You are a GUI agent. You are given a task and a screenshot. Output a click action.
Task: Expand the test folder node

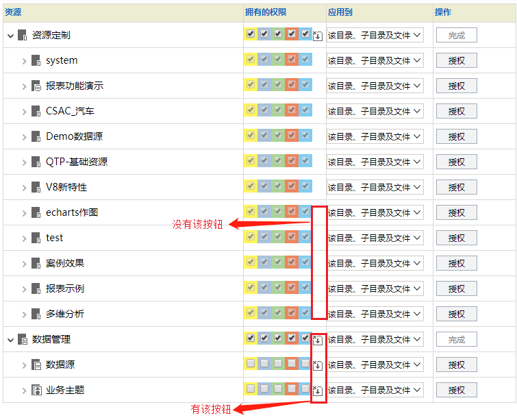25,238
